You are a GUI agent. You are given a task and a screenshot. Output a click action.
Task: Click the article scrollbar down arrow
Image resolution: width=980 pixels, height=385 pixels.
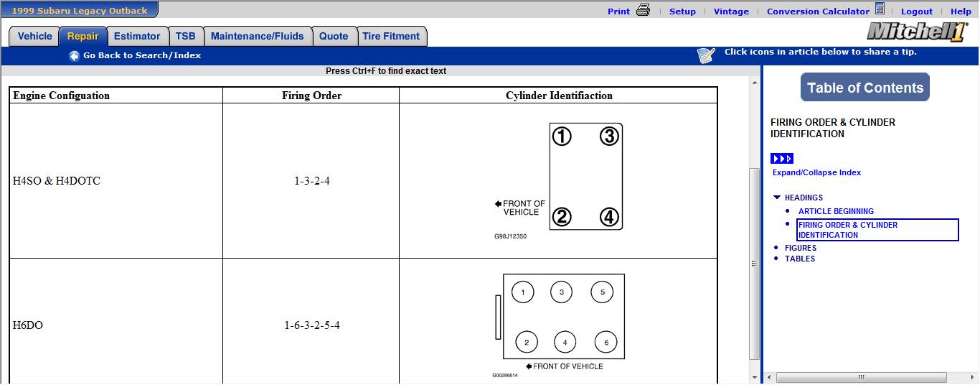click(x=754, y=378)
